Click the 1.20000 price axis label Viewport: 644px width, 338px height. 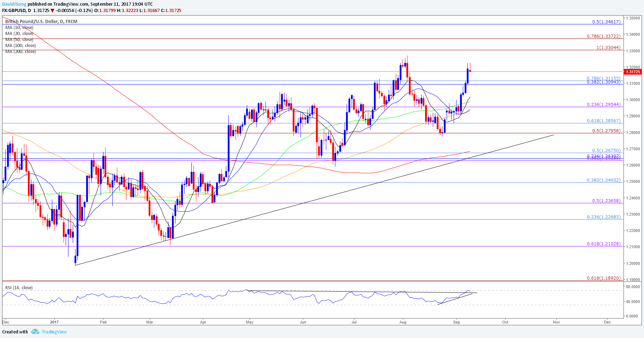coord(633,263)
